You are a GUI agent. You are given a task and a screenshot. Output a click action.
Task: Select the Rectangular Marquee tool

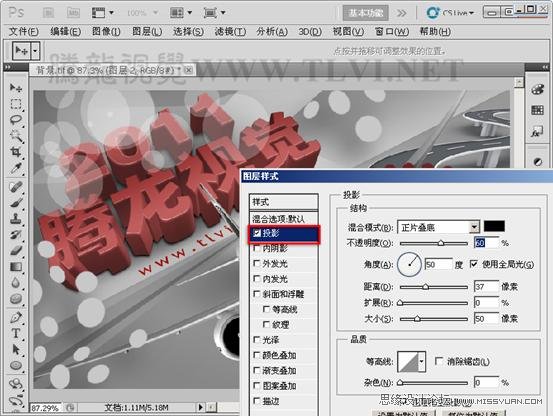(x=16, y=104)
